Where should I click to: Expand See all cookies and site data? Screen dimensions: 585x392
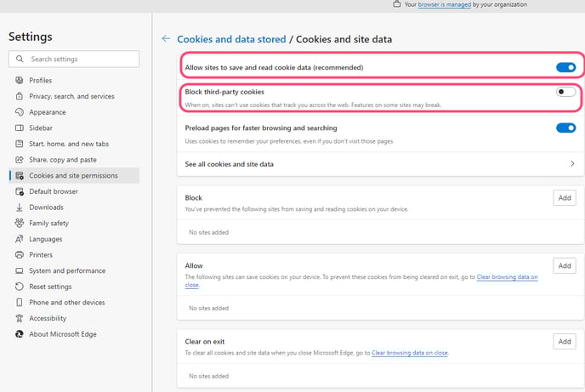pos(571,163)
